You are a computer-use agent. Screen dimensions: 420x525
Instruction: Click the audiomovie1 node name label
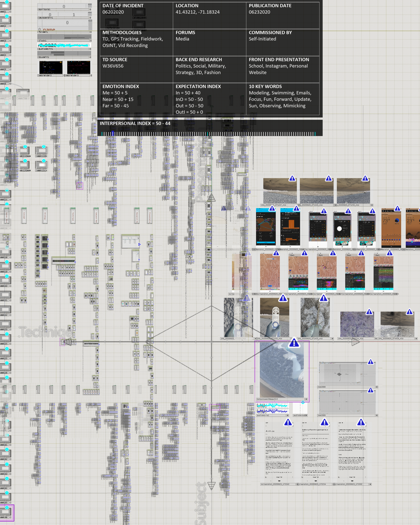[x=263, y=415]
